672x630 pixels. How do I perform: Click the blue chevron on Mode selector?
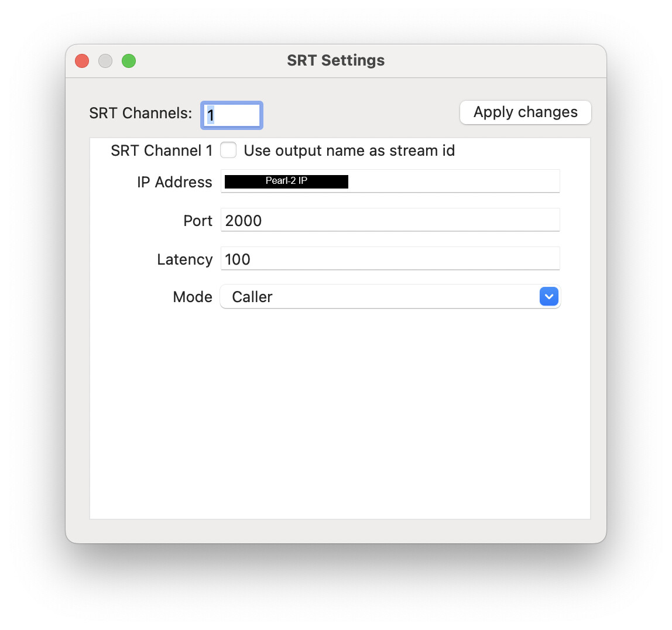tap(548, 297)
